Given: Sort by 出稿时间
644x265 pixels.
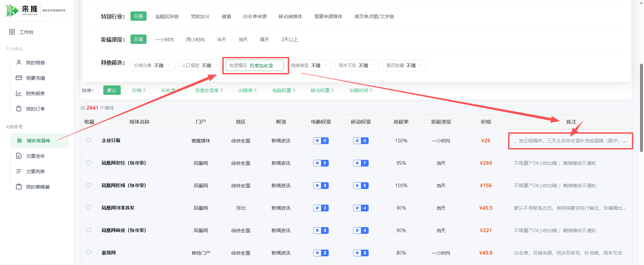Looking at the screenshot, I should point(361,90).
